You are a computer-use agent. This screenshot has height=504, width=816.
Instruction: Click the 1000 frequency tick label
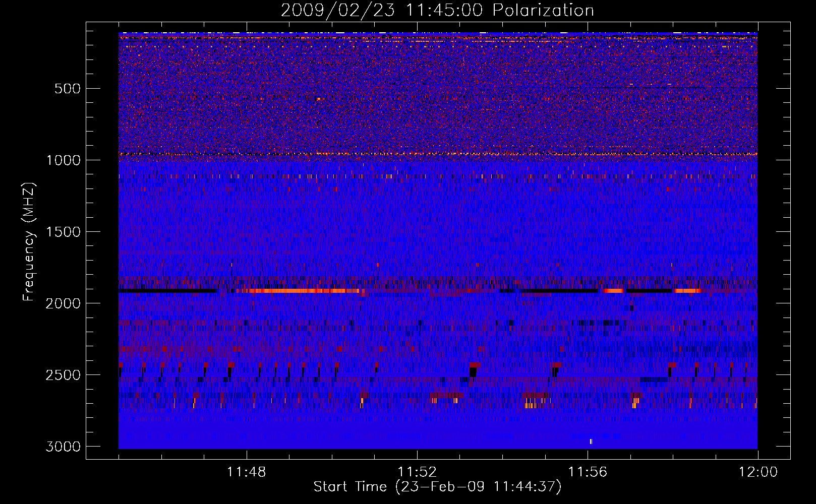pos(63,160)
